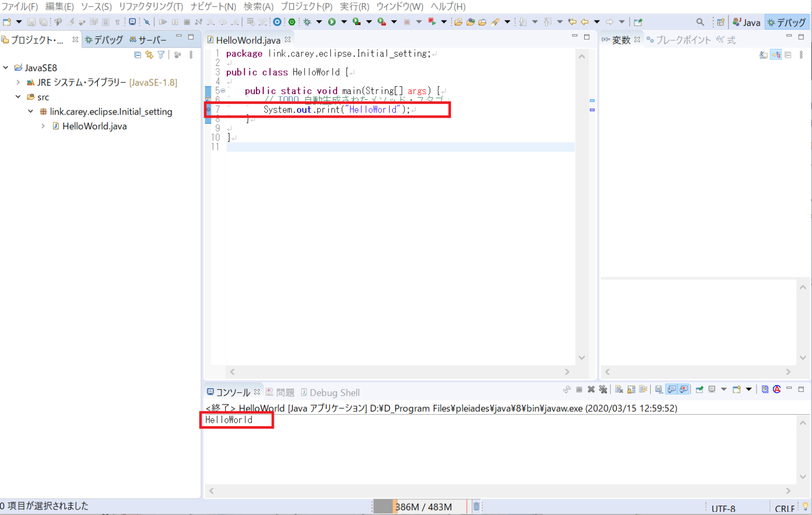Expand the JRE システム・ライブラリー node
The height and width of the screenshot is (515, 812).
click(x=18, y=82)
